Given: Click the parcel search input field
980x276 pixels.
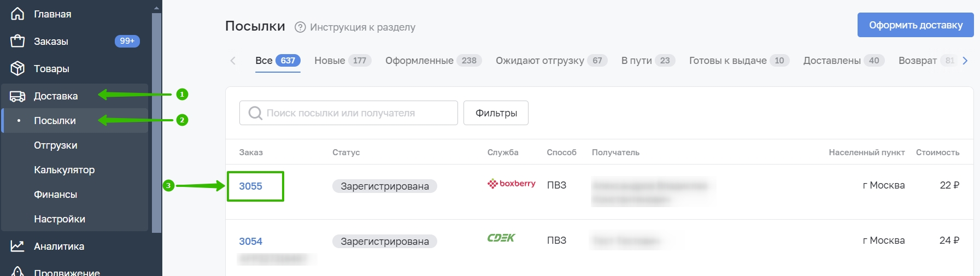Looking at the screenshot, I should coord(349,113).
